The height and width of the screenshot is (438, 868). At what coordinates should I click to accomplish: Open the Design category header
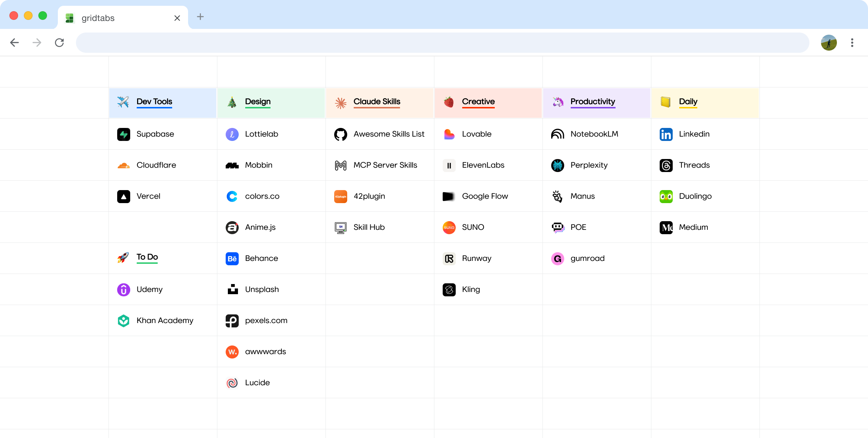pyautogui.click(x=271, y=103)
